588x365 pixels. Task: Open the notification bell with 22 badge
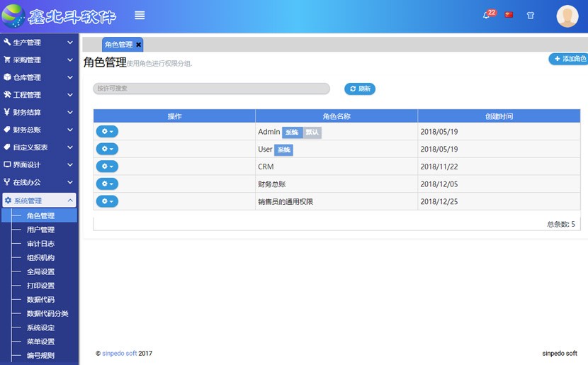tap(487, 15)
